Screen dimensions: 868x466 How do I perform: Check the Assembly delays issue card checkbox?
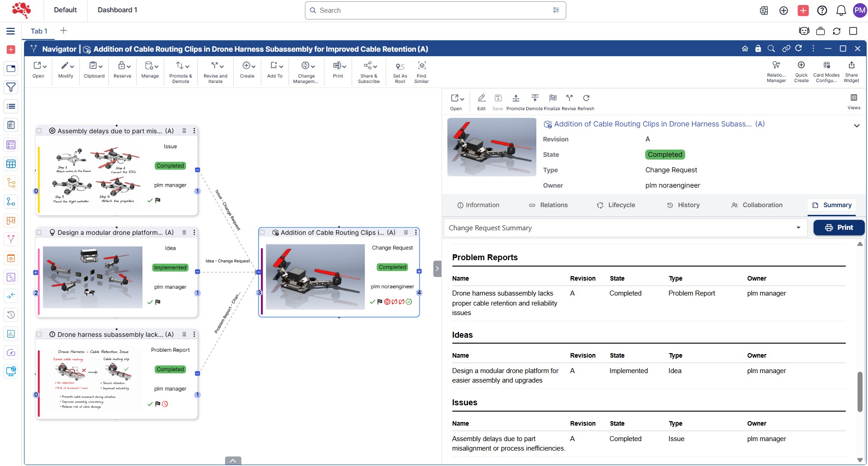click(39, 131)
